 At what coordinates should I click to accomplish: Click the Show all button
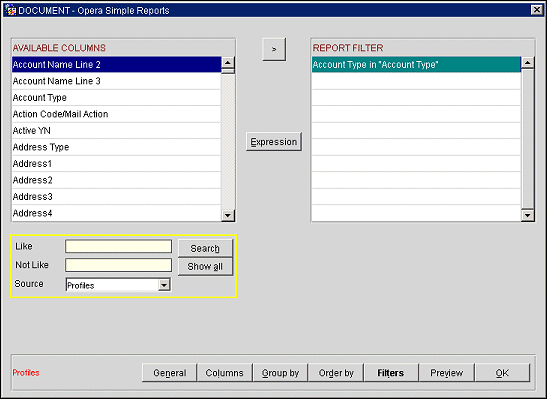click(205, 267)
